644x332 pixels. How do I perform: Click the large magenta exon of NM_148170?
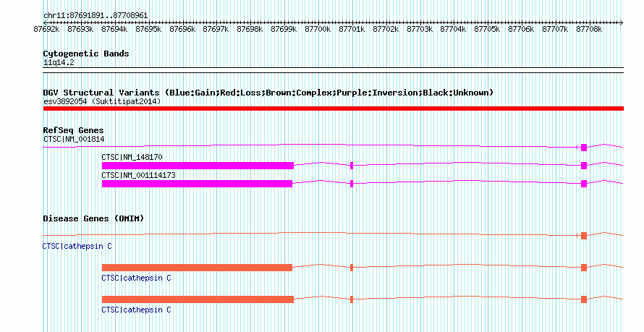pyautogui.click(x=198, y=166)
